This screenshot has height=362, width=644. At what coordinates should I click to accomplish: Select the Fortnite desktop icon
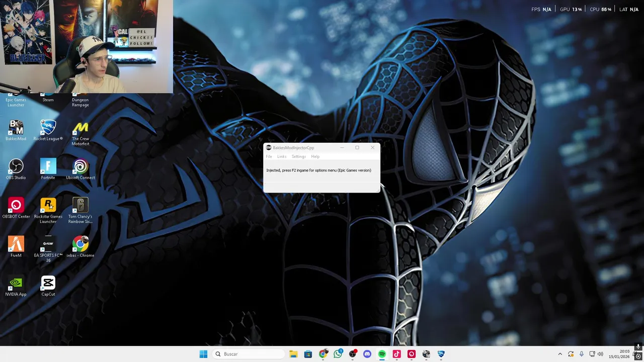coord(48,169)
